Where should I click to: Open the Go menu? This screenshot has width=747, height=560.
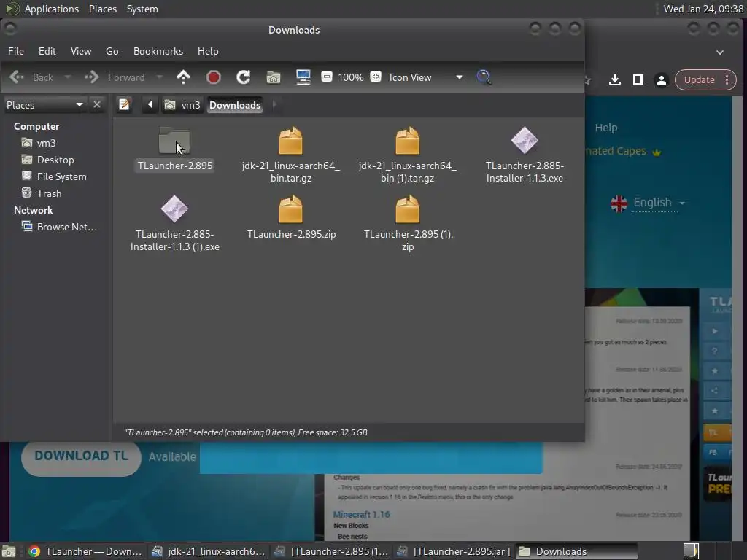click(112, 51)
